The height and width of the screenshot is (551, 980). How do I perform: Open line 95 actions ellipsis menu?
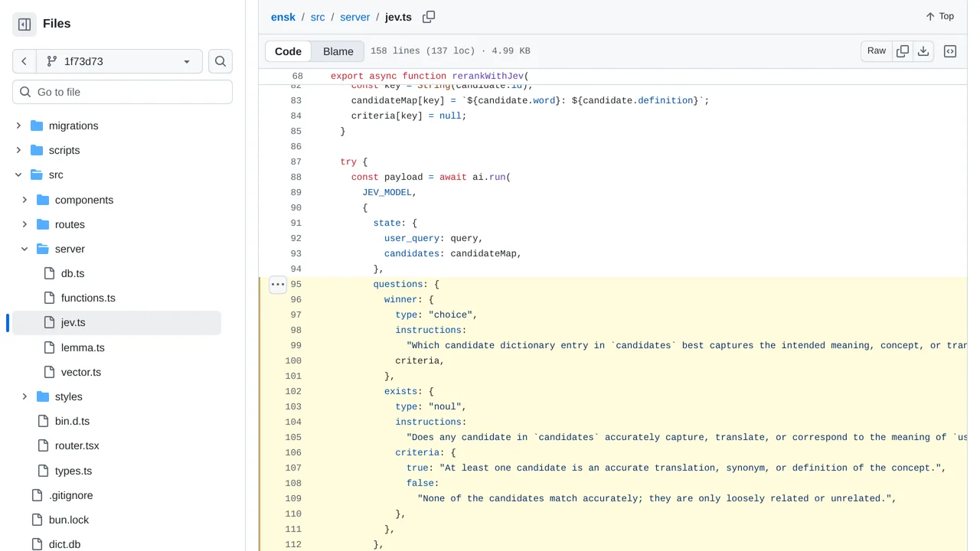[x=278, y=284]
